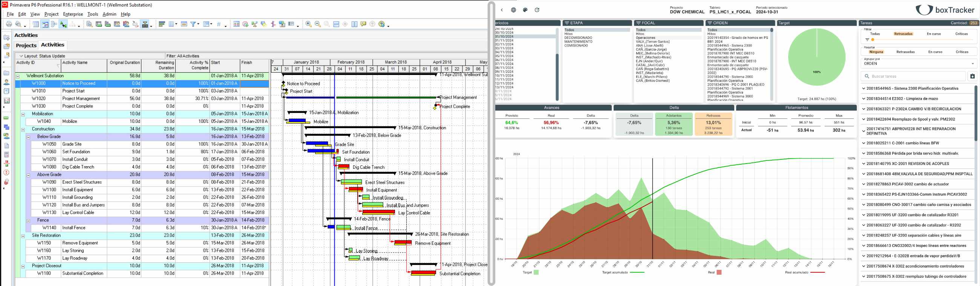
Task: Click the Columns icon in Primavera toolbar
Action: 171,24
